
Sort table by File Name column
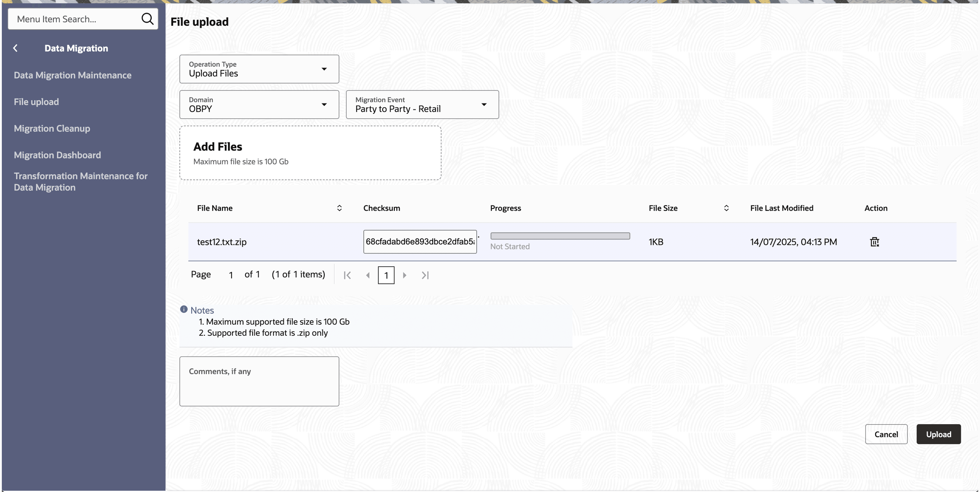(x=339, y=208)
